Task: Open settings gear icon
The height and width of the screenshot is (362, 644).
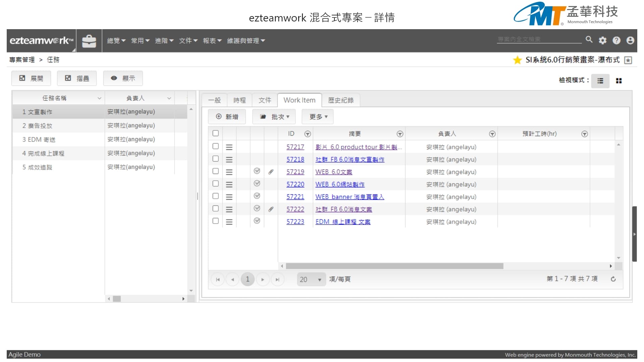Action: (x=603, y=41)
